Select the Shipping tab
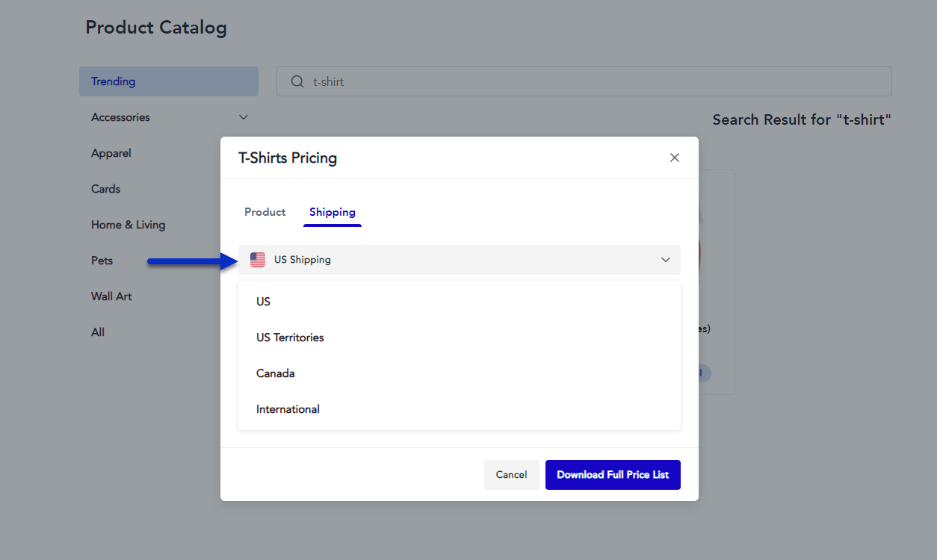 [x=332, y=212]
